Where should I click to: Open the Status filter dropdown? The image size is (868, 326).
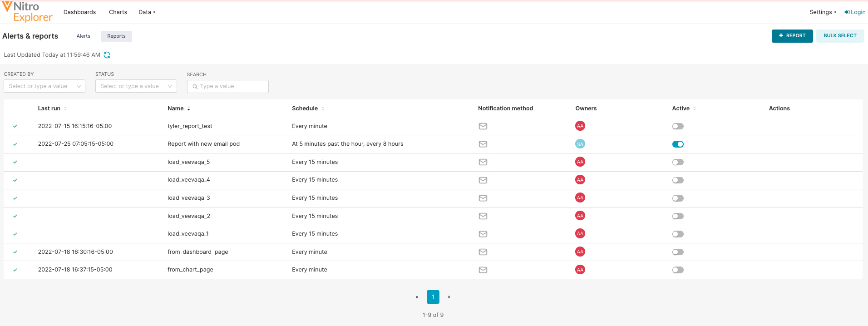pos(136,86)
